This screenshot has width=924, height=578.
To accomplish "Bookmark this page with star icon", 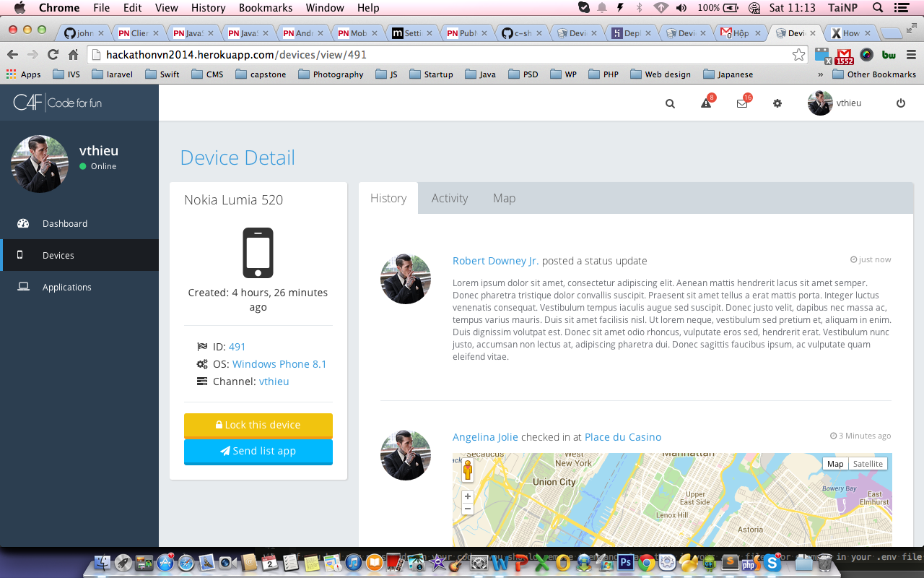I will pyautogui.click(x=798, y=55).
